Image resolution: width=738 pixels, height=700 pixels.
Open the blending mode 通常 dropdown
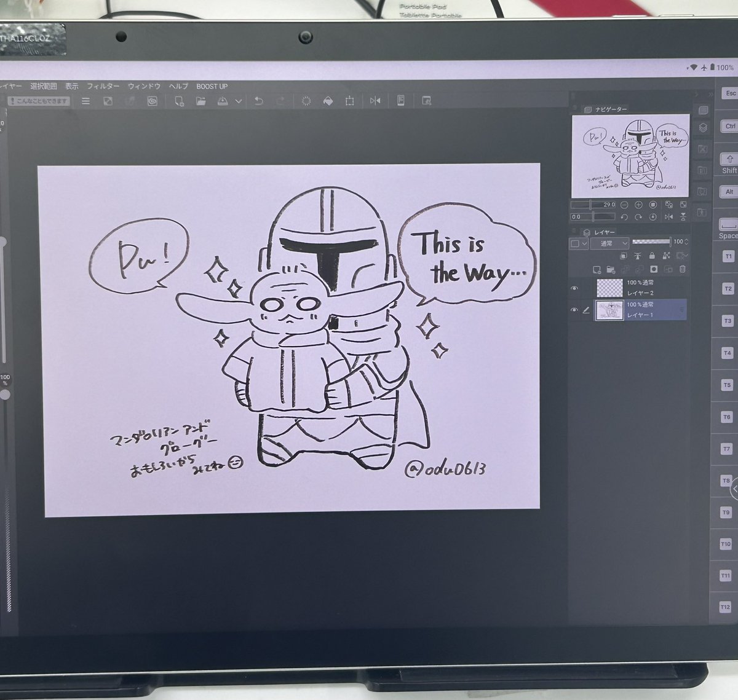[x=609, y=243]
